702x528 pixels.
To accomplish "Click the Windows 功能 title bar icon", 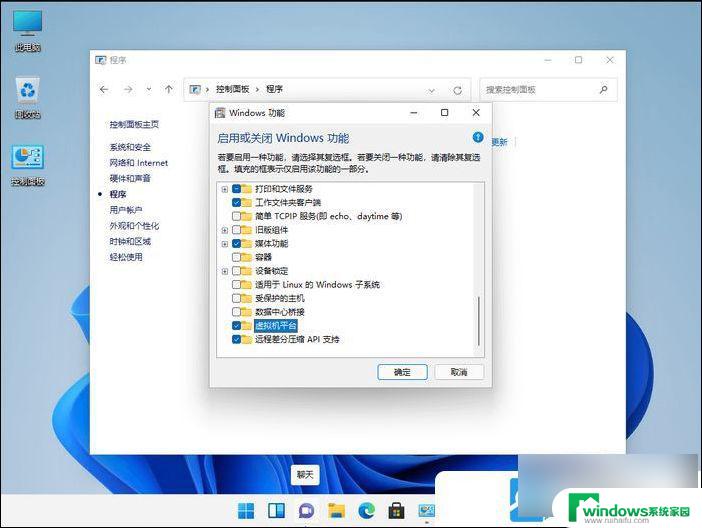I will click(220, 113).
